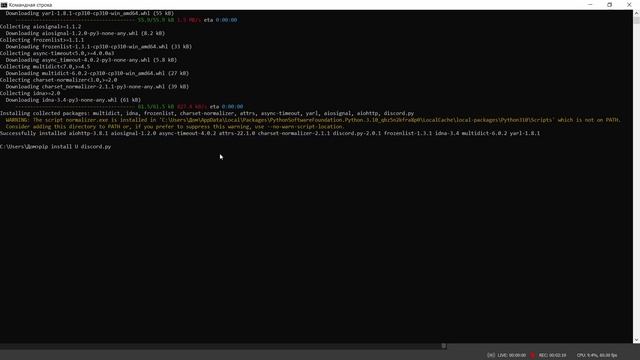
Task: Click the 'Installing collected packages' line
Action: [207, 113]
